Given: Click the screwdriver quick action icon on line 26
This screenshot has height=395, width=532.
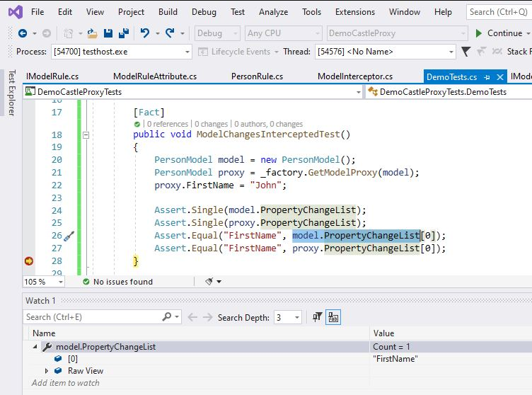Looking at the screenshot, I should pyautogui.click(x=69, y=236).
